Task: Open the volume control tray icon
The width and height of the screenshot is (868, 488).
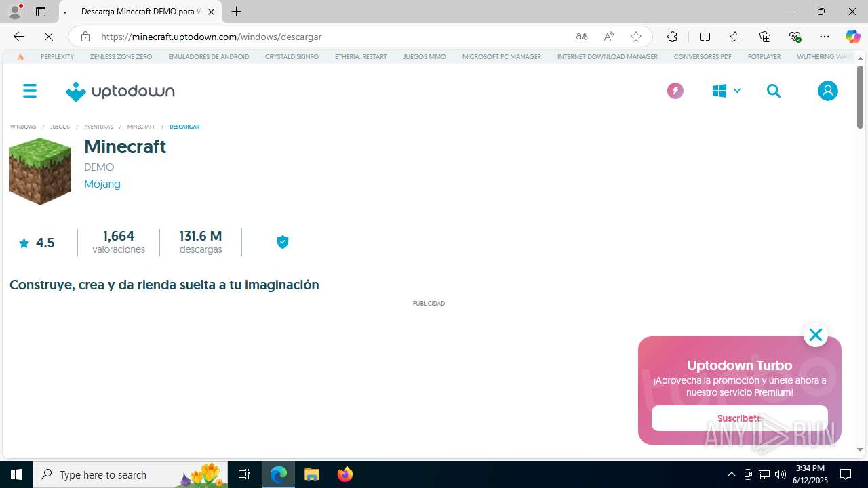Action: 780,474
